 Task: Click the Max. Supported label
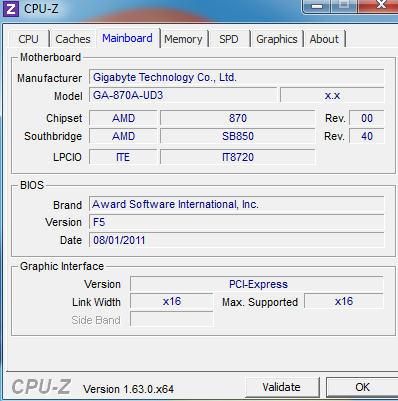[260, 302]
